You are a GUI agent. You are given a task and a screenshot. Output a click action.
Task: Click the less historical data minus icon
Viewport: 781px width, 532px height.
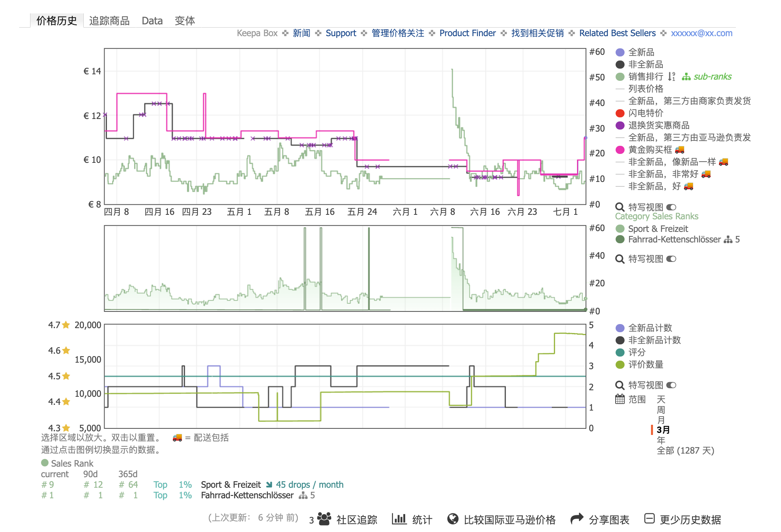649,519
